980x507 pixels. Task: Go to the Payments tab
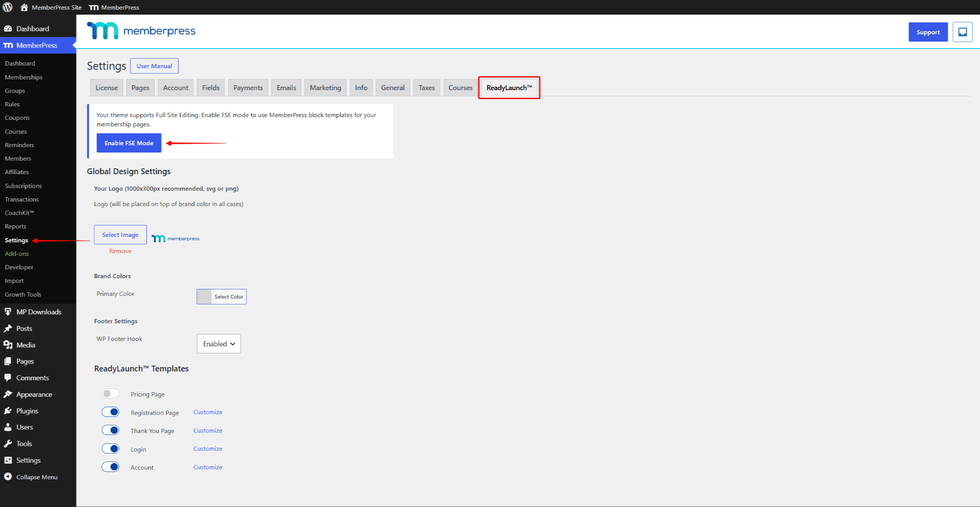pos(248,88)
